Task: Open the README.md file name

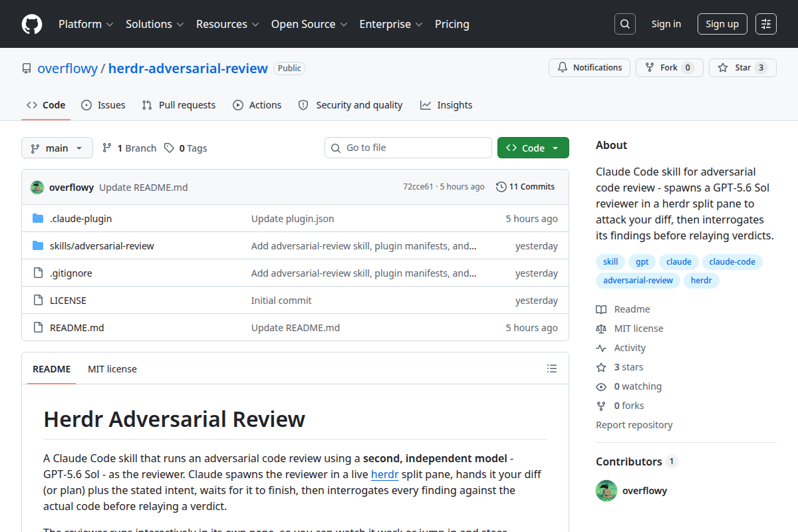Action: coord(77,328)
